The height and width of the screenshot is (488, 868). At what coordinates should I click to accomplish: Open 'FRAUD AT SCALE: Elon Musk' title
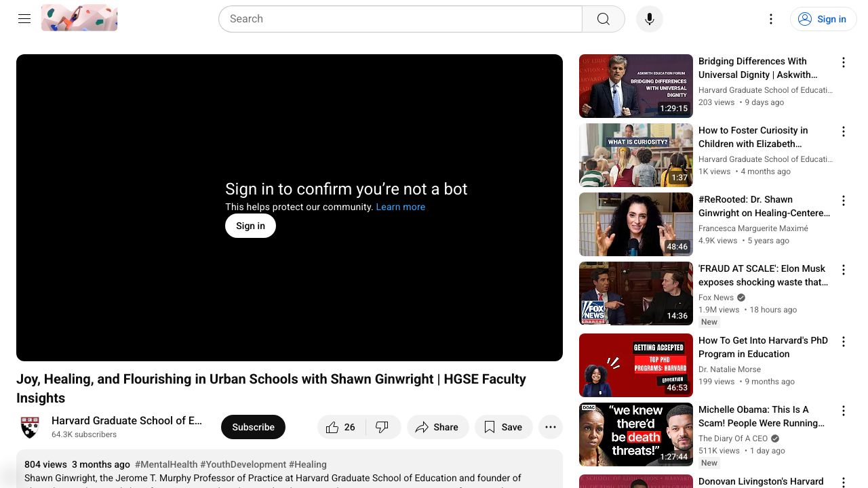[x=764, y=275]
